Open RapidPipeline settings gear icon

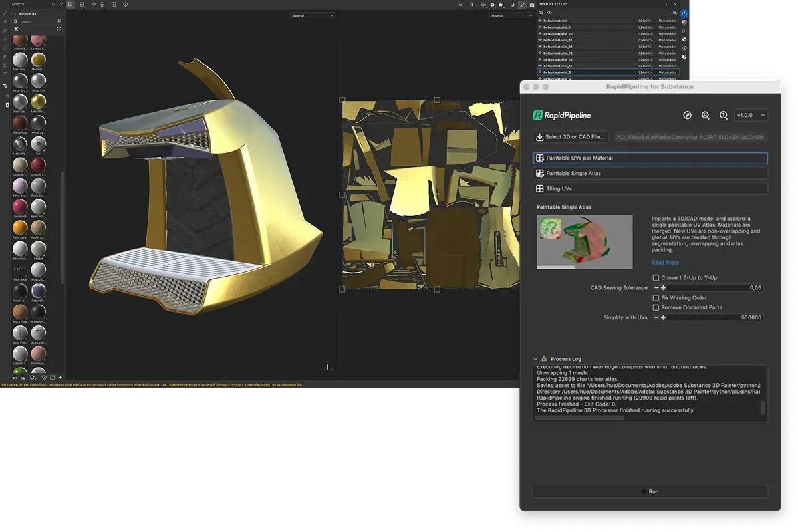706,115
